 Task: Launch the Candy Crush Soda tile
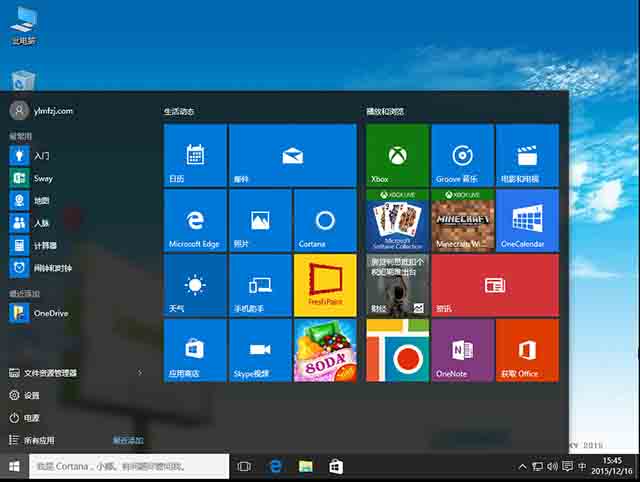pos(324,350)
